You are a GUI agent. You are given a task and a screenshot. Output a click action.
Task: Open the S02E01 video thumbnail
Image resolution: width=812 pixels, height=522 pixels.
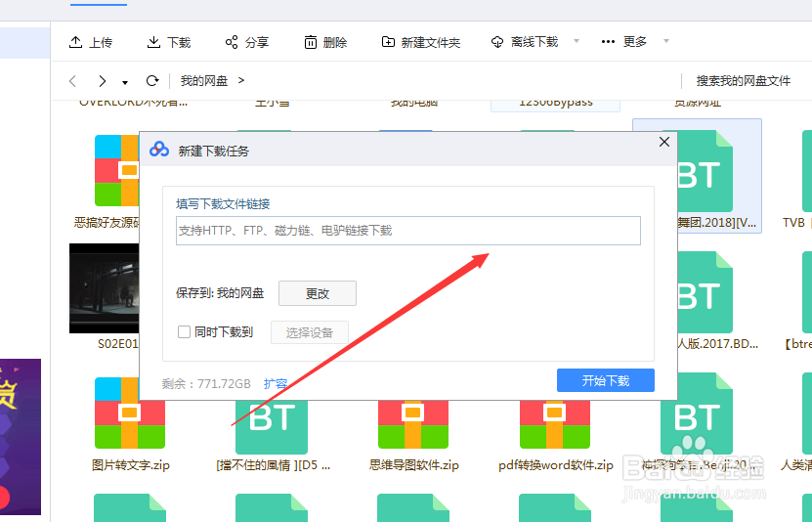[x=105, y=288]
